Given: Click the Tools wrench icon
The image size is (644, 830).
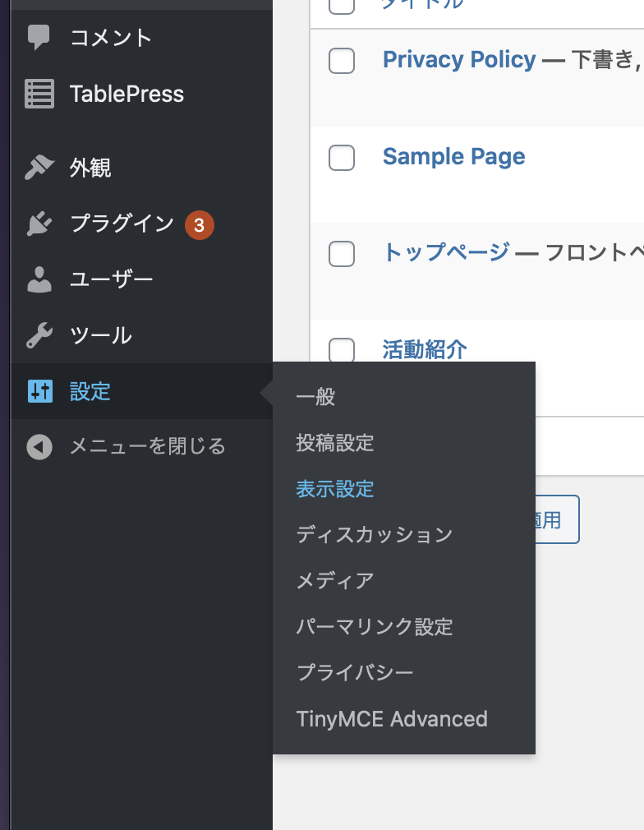Looking at the screenshot, I should (x=39, y=335).
